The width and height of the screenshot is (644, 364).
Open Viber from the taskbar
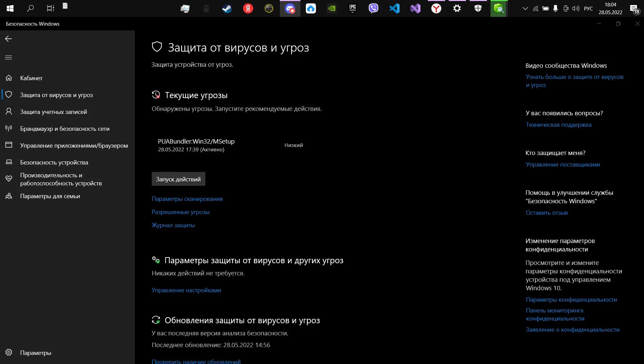(x=374, y=8)
